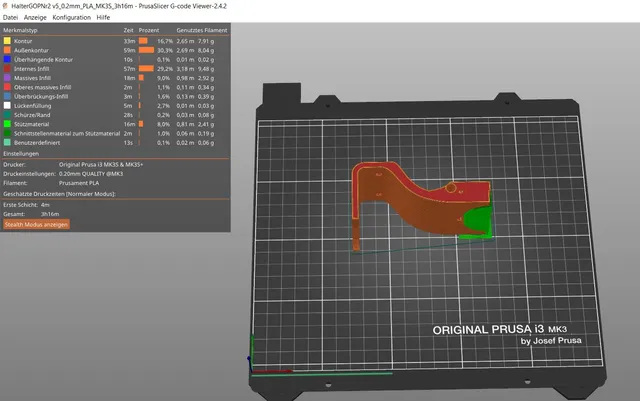Click the Merkmalstyp column header
The height and width of the screenshot is (401, 640).
coord(20,30)
